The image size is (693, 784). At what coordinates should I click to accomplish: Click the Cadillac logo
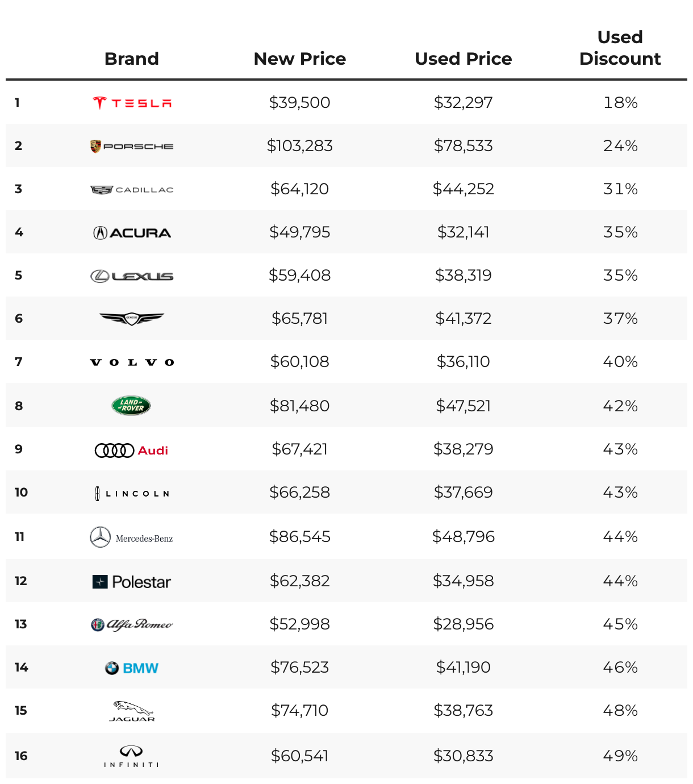click(132, 190)
